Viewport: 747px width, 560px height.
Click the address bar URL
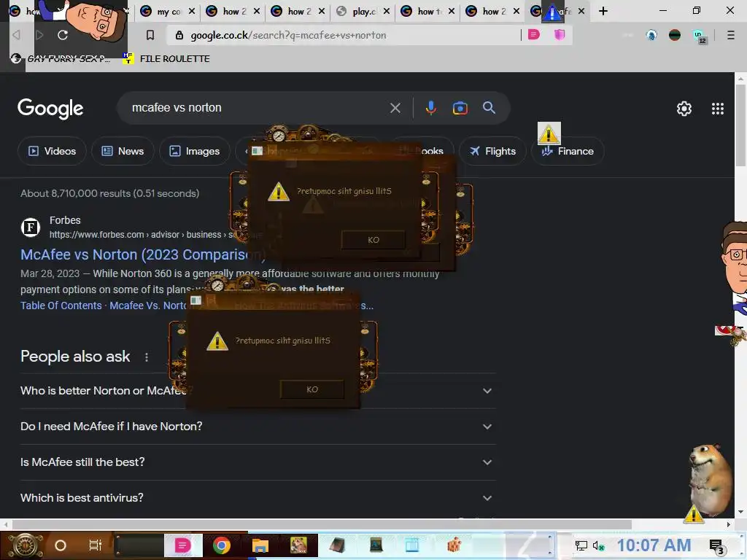pyautogui.click(x=288, y=35)
